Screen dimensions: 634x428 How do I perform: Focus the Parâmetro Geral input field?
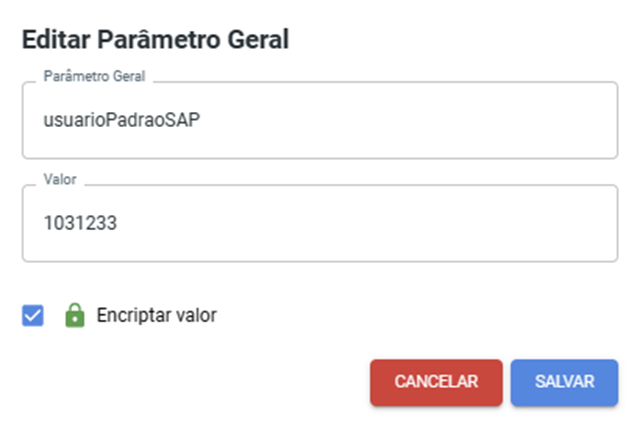[x=320, y=120]
